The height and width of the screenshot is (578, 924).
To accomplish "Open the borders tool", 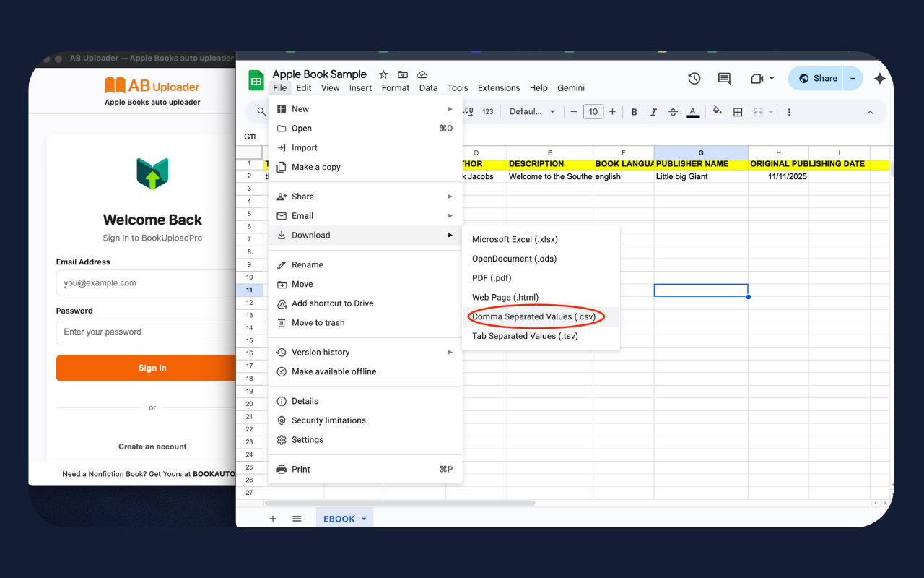I will [x=738, y=112].
